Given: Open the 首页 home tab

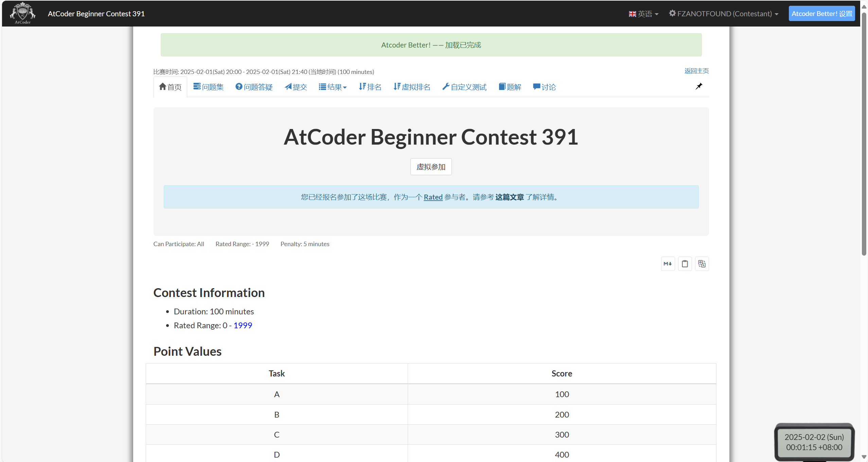Looking at the screenshot, I should pos(170,87).
